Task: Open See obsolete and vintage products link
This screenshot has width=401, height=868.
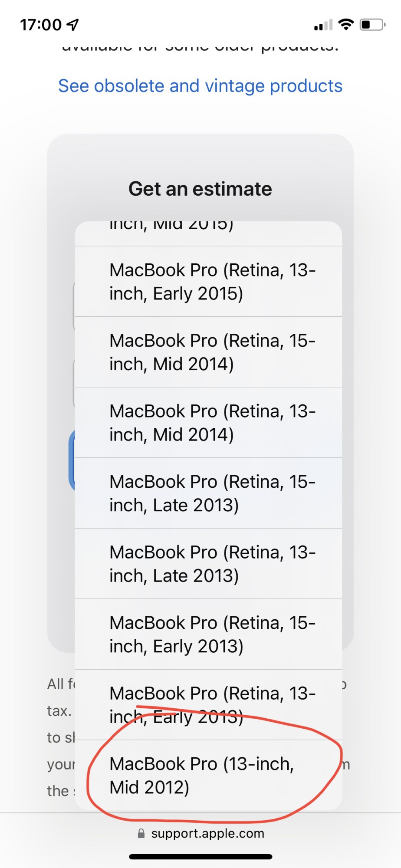Action: click(x=200, y=86)
